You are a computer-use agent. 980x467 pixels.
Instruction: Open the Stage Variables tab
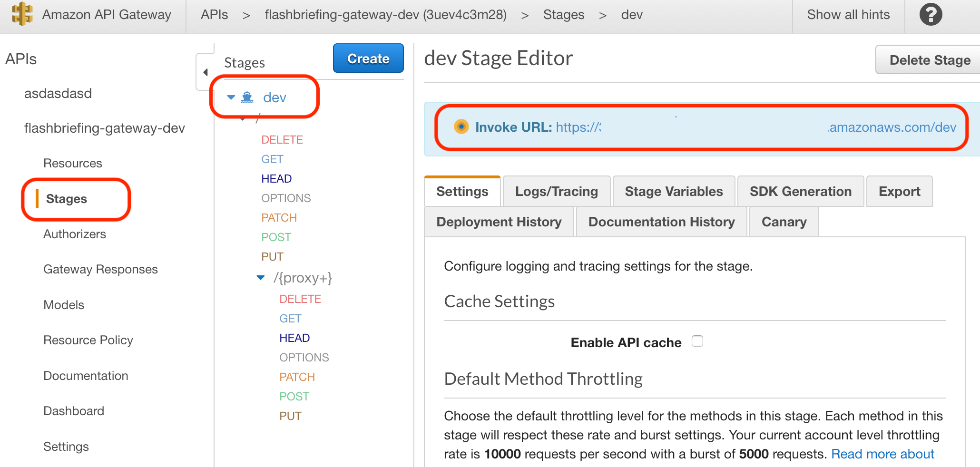674,191
